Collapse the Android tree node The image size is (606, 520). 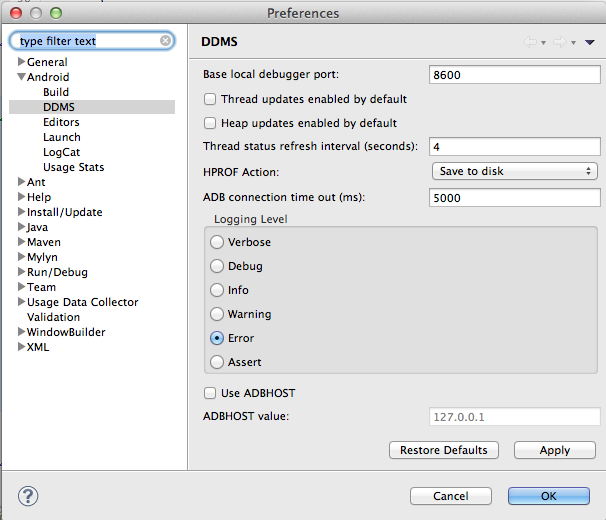pos(22,77)
